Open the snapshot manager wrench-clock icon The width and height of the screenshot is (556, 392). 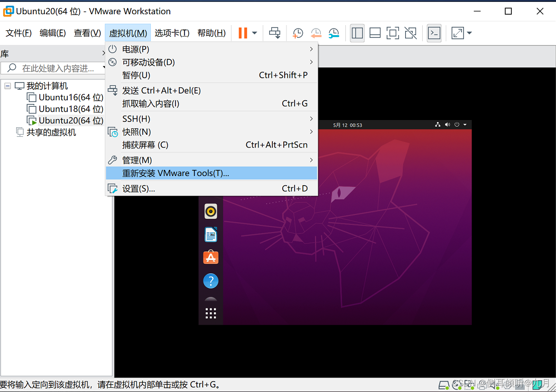point(334,33)
